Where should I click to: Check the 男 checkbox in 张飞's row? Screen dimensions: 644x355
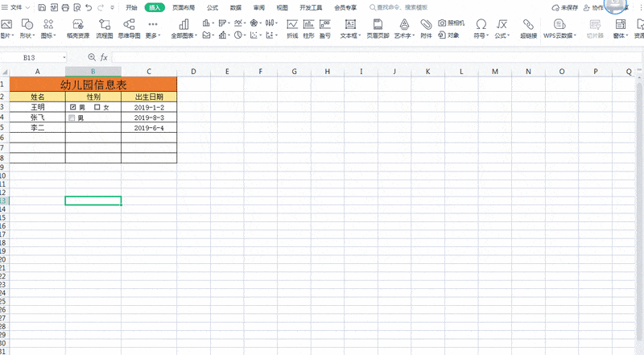(72, 118)
